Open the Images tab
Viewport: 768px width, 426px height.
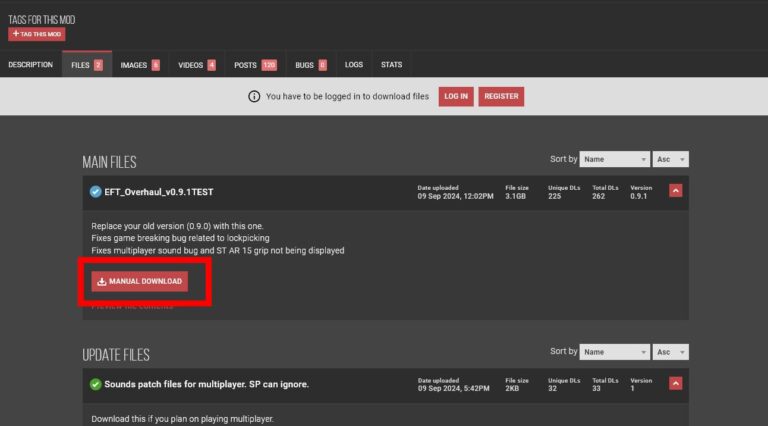(x=139, y=65)
